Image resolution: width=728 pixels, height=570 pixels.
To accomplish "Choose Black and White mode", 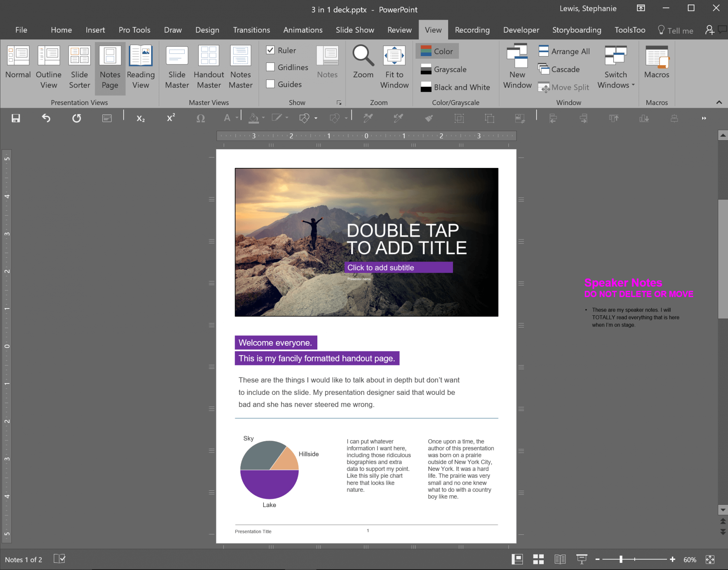I will 455,87.
